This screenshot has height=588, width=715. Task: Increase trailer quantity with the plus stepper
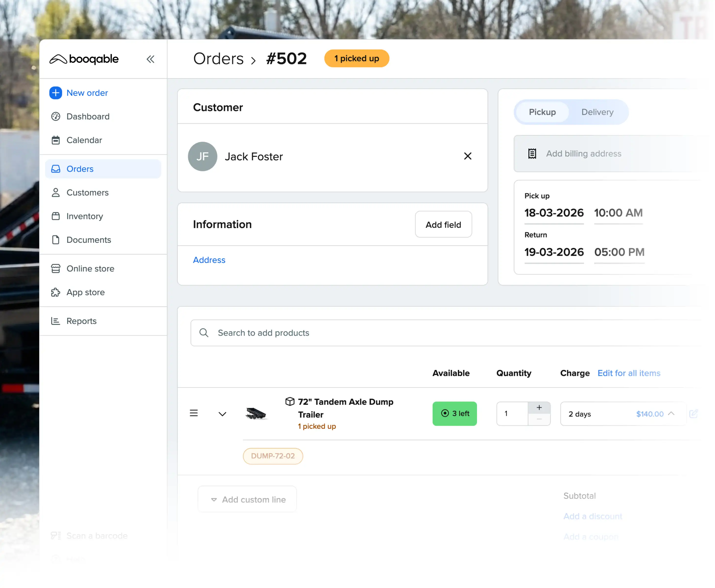(539, 407)
